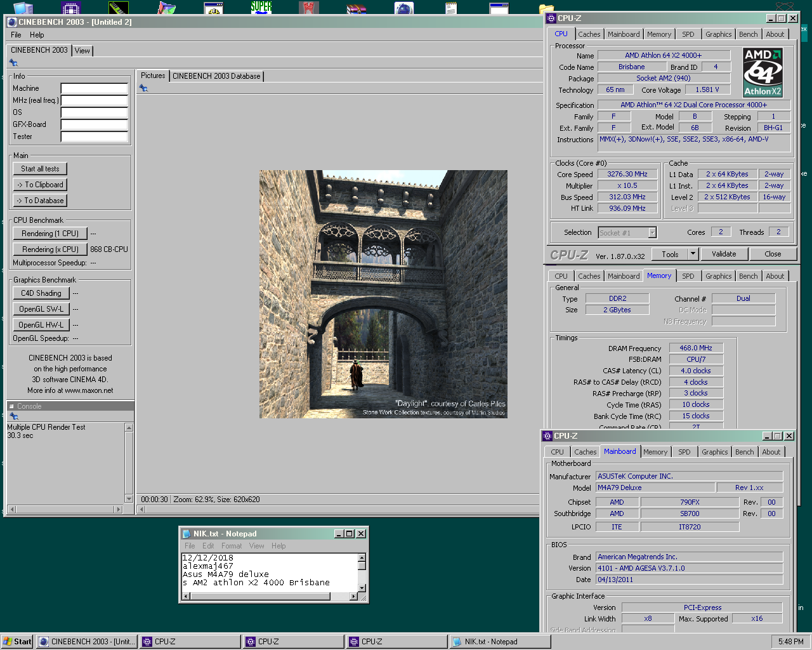Click the pin icon below the CINEBENCH 2003 tab

click(13, 63)
